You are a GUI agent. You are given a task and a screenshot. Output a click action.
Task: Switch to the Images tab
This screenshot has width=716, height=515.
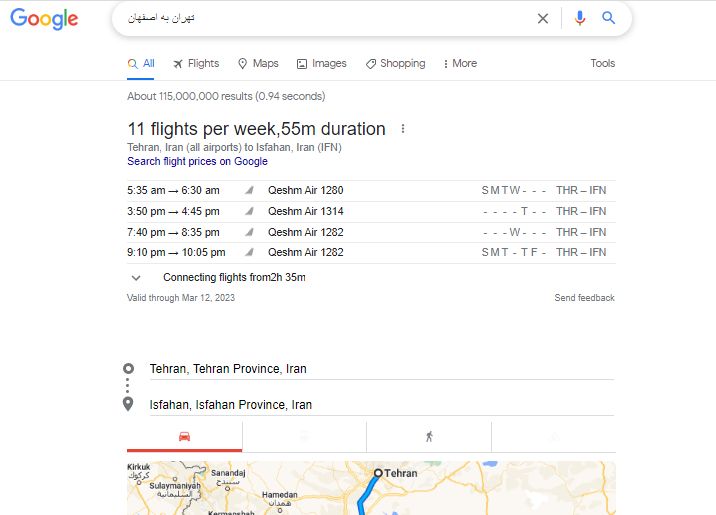[x=322, y=63]
